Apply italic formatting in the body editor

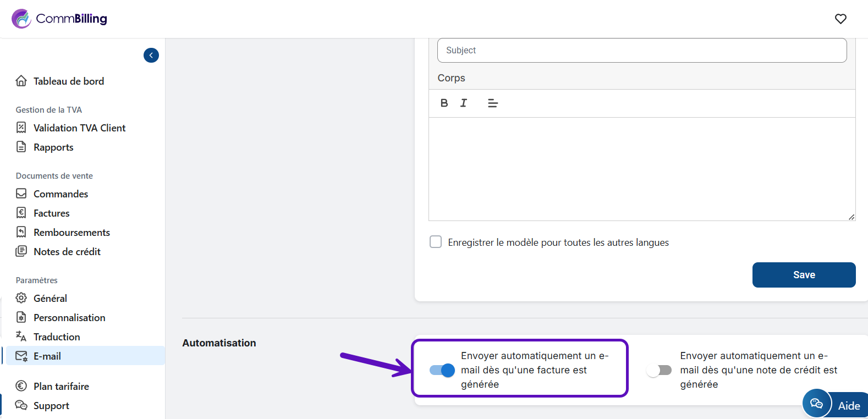click(x=464, y=103)
